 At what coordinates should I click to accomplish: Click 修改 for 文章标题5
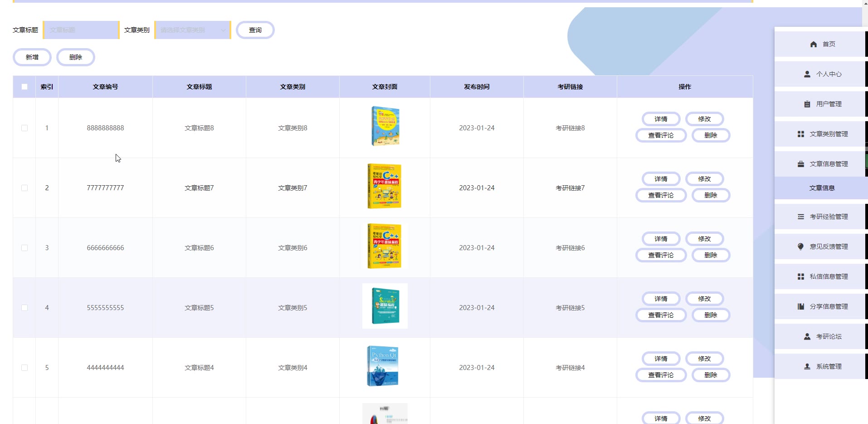(704, 299)
